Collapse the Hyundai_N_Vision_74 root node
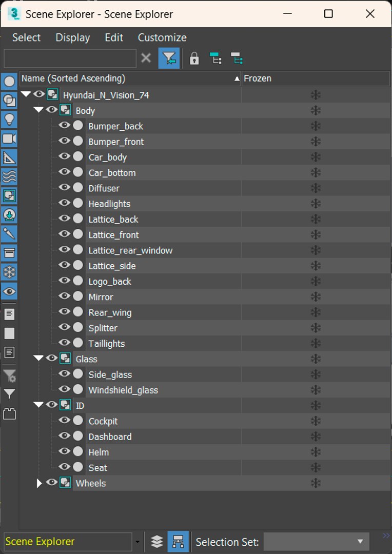Screen dimensions: 392x554 pos(26,94)
